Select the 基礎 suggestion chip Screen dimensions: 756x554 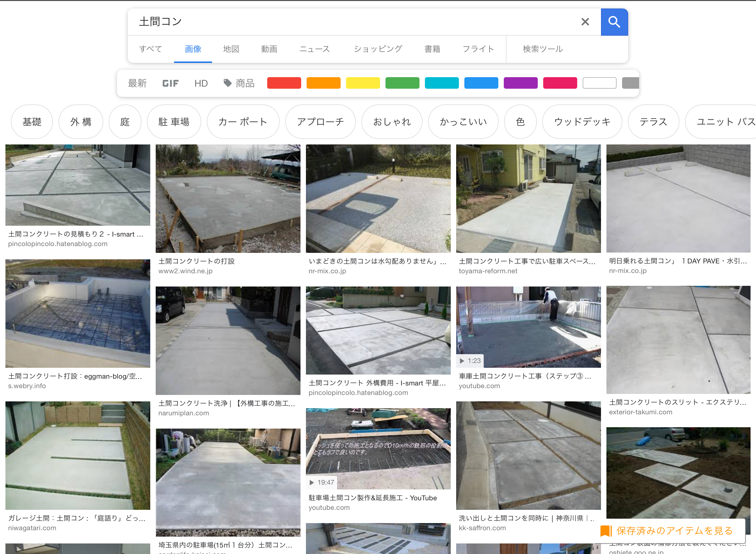(32, 122)
